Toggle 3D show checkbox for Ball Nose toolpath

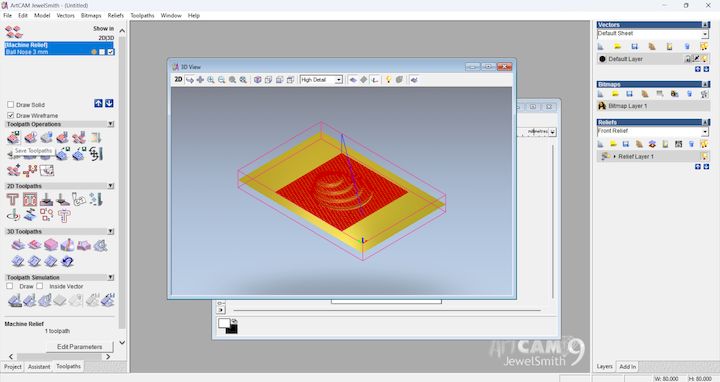(111, 52)
